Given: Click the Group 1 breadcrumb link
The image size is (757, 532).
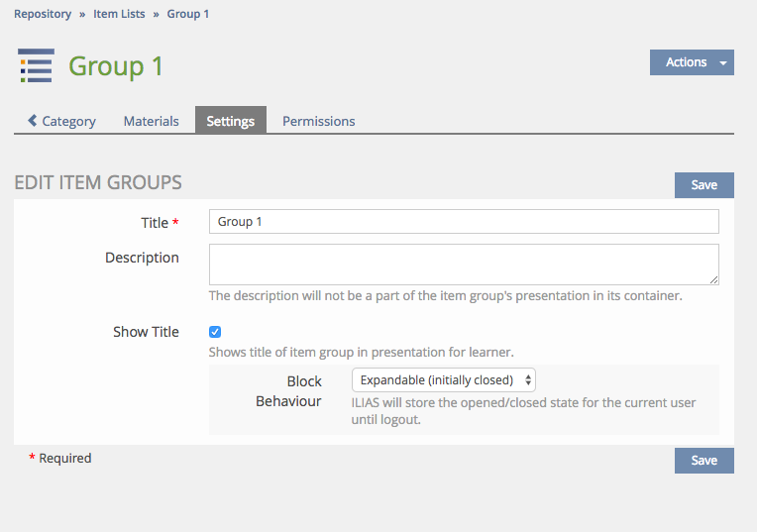Looking at the screenshot, I should 188,14.
